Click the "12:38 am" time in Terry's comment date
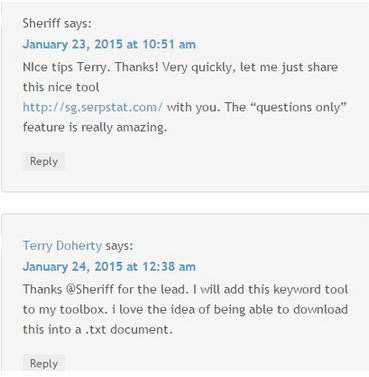369x377 pixels. click(169, 267)
